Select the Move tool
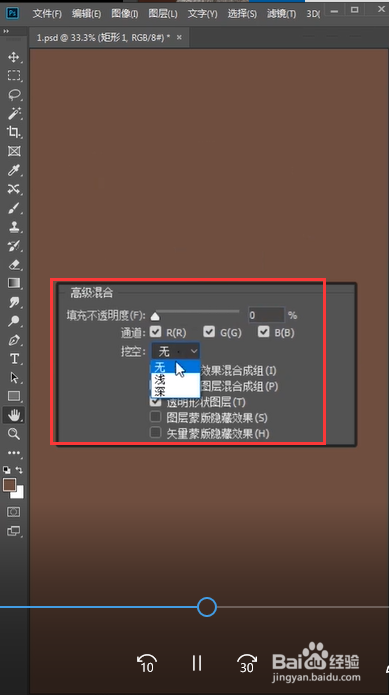 [x=14, y=57]
